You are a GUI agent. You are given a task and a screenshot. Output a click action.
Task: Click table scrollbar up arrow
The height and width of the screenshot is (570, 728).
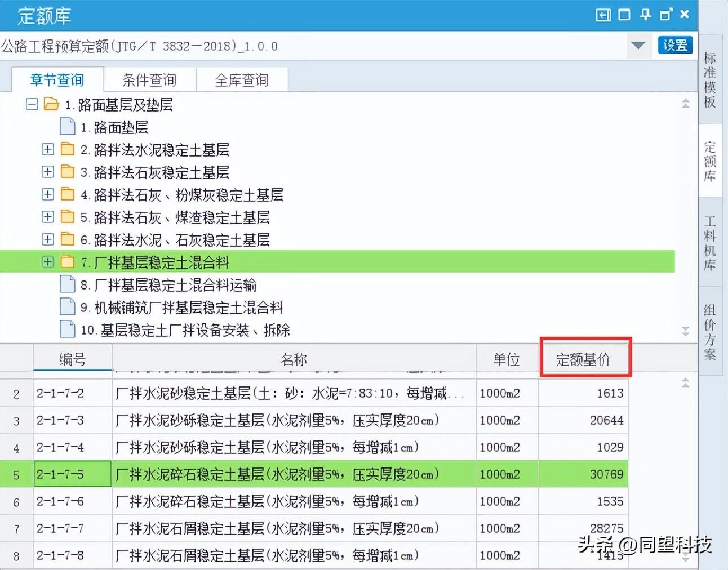(x=685, y=382)
